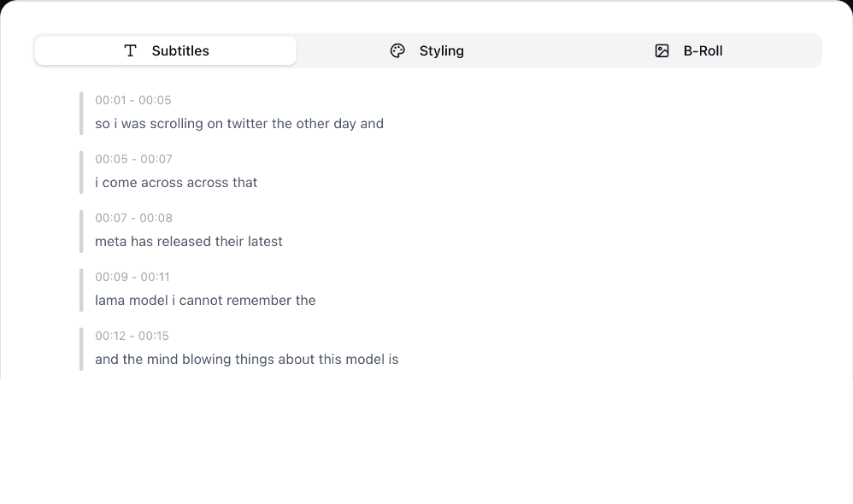This screenshot has width=853, height=504.
Task: Click the image icon on B-Roll tab
Action: 662,50
